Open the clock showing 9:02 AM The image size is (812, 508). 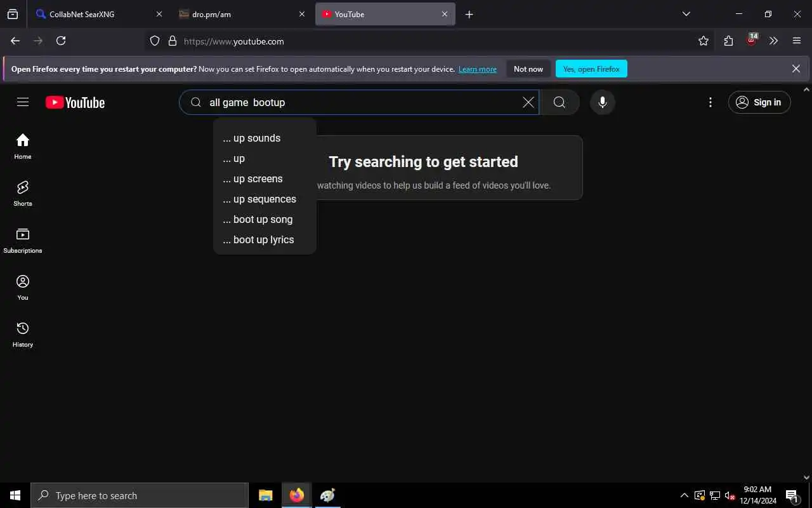coord(757,495)
